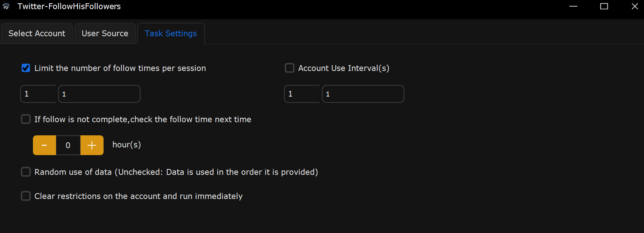This screenshot has width=644, height=233.
Task: Maximize the Twitter-FollowHisFollowers window
Action: 604,6
